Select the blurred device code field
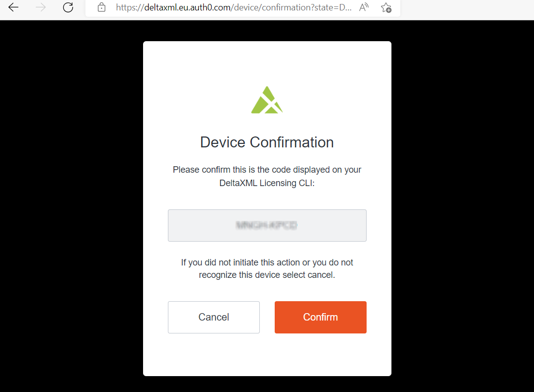The image size is (534, 392). (267, 225)
